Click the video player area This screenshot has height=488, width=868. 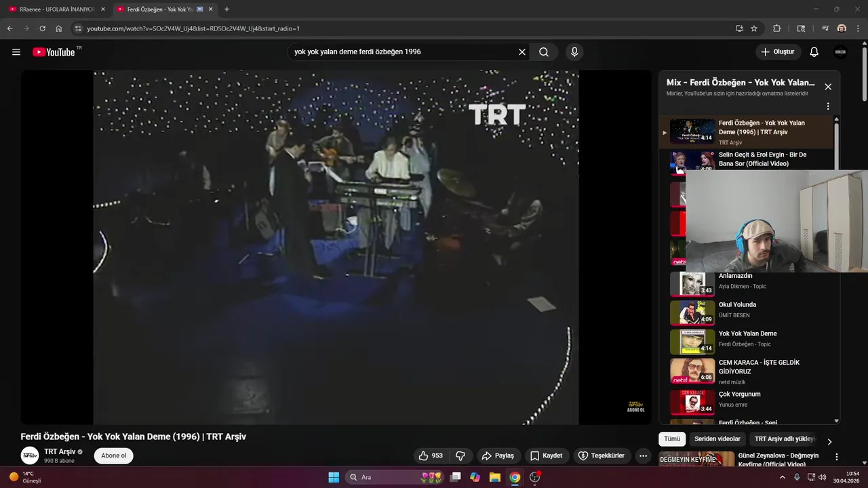click(336, 247)
